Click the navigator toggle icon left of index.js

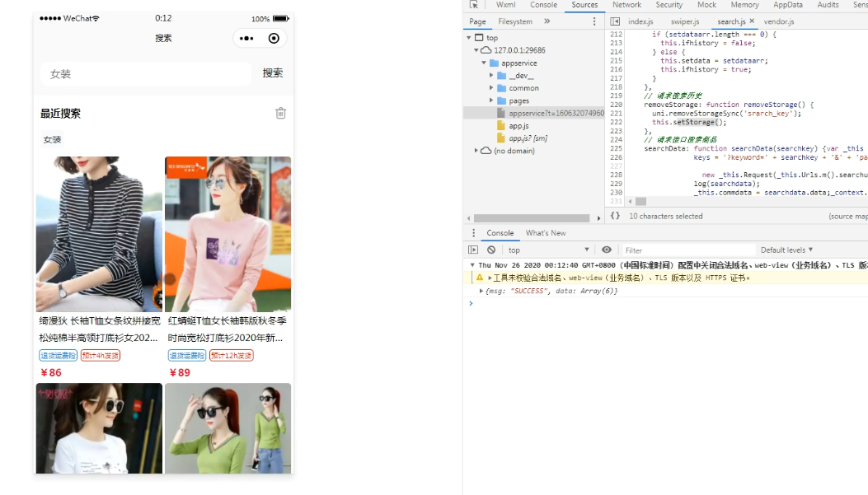614,21
